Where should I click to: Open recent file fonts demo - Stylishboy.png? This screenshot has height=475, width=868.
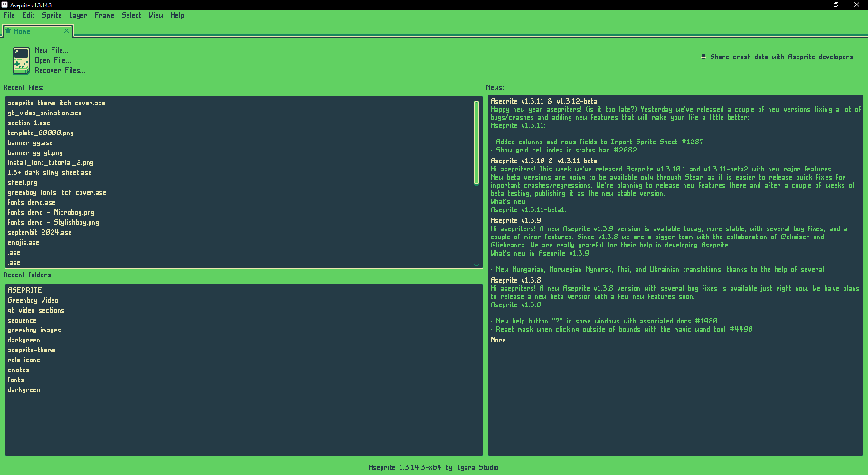53,223
